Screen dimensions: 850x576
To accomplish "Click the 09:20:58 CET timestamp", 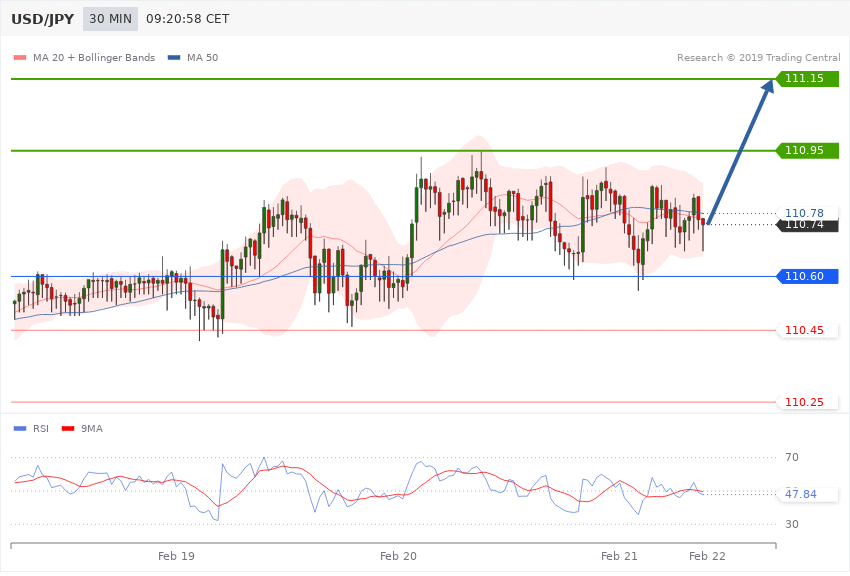I will (x=188, y=19).
